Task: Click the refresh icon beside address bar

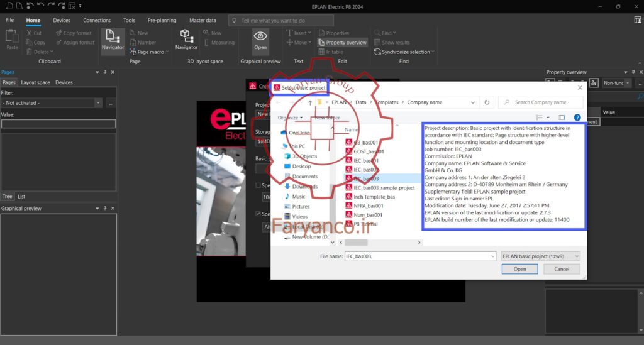Action: [487, 102]
